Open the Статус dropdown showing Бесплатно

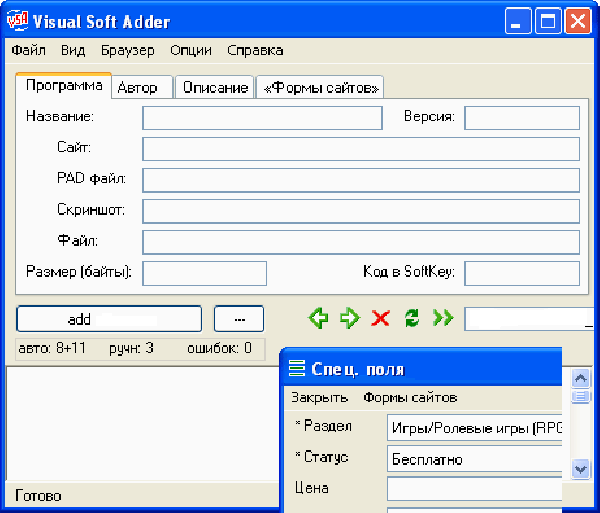pyautogui.click(x=474, y=458)
